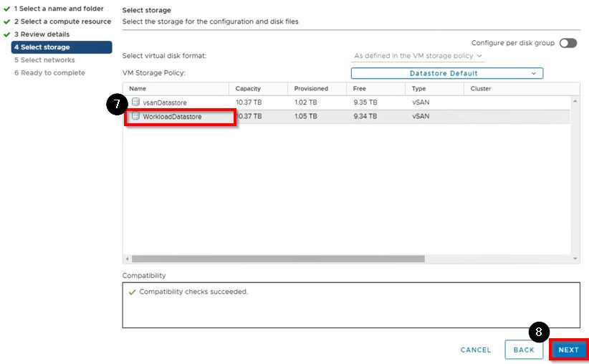Click checkmark beside Select a name and folder
Screen dimensions: 589x364
coord(6,9)
